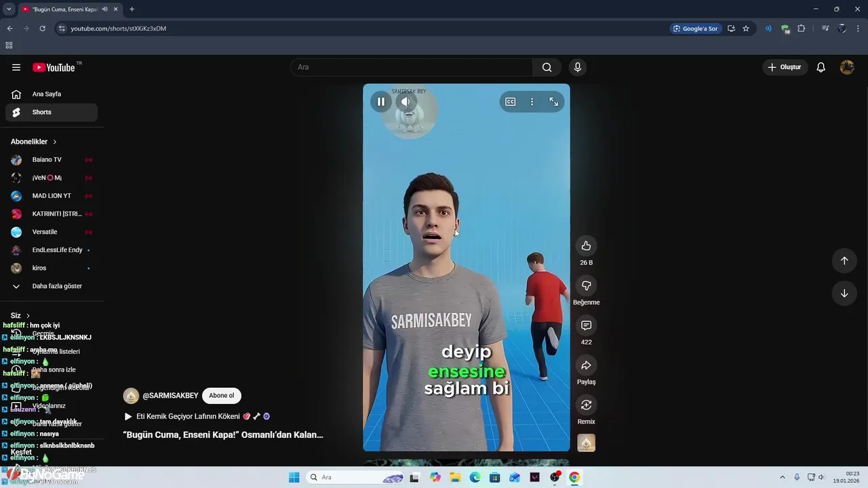Mute tab via speaker icon

click(x=105, y=9)
